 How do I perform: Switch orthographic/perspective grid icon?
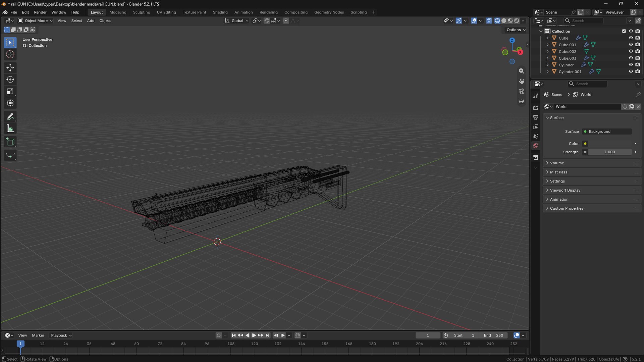point(522,101)
